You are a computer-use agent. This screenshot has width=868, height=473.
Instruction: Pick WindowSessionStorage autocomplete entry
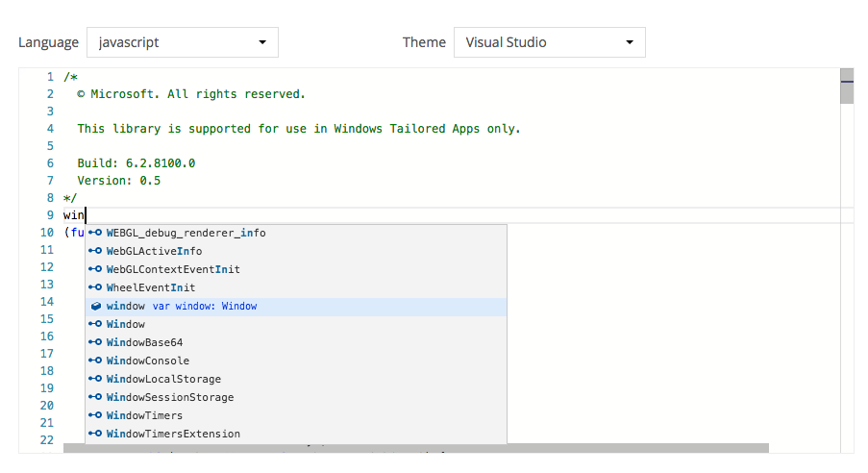coord(170,397)
